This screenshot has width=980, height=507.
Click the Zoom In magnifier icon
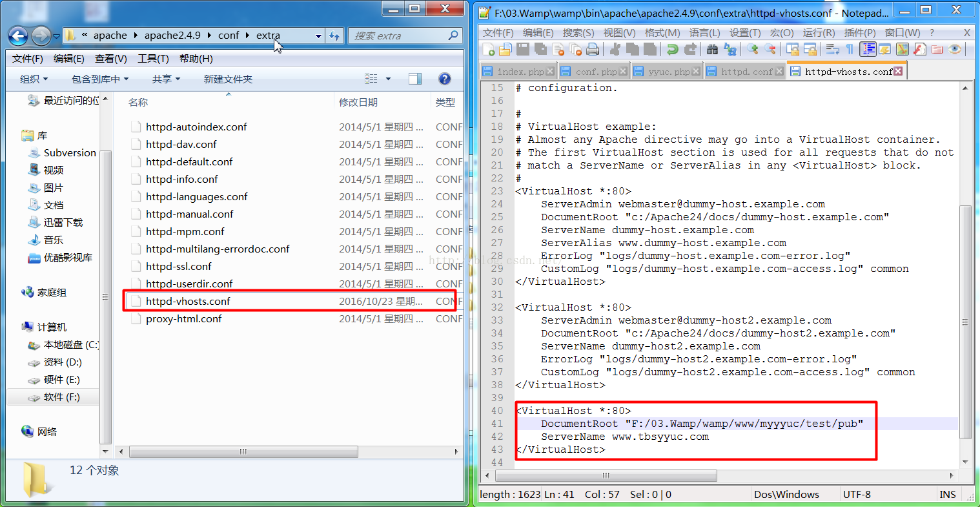pyautogui.click(x=753, y=49)
